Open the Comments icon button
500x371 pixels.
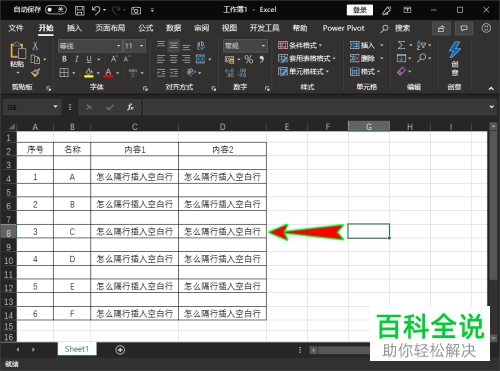click(x=464, y=29)
